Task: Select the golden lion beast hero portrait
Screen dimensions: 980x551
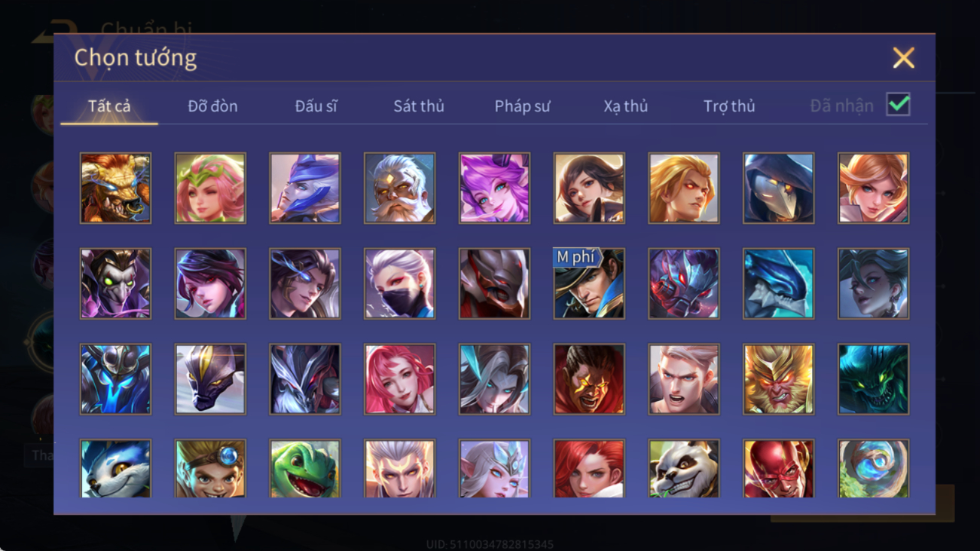Action: (115, 188)
